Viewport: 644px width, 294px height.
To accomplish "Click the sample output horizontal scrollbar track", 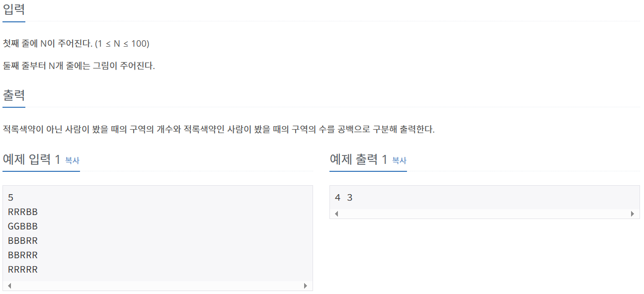I will (x=484, y=214).
